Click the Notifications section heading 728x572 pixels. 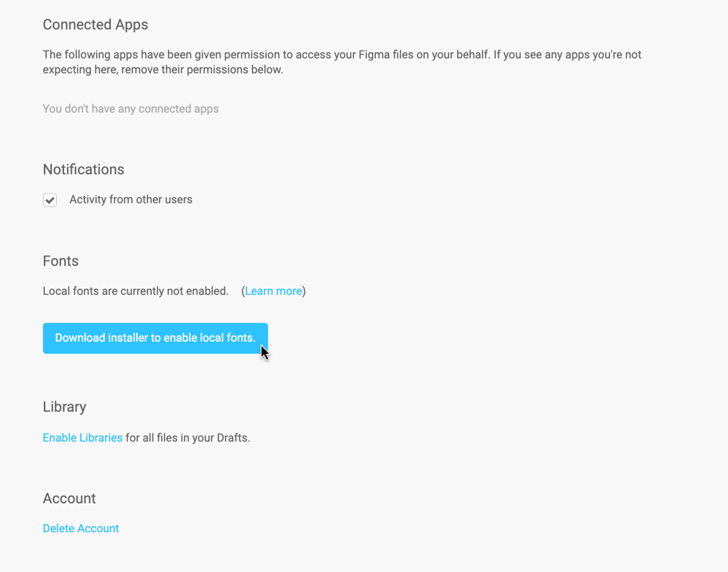pyautogui.click(x=83, y=169)
